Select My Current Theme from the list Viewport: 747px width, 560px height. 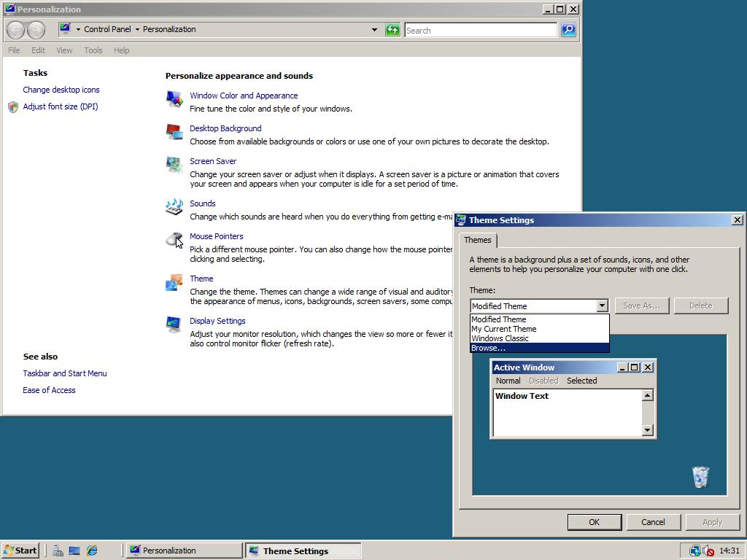click(539, 329)
